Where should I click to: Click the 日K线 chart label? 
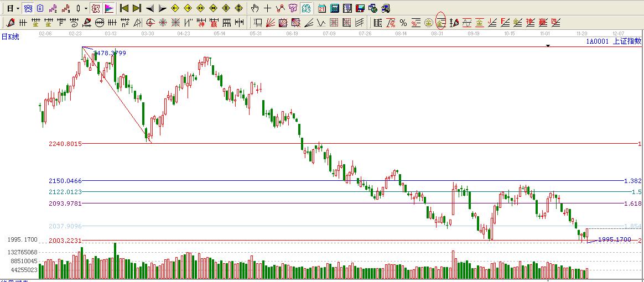[10, 36]
